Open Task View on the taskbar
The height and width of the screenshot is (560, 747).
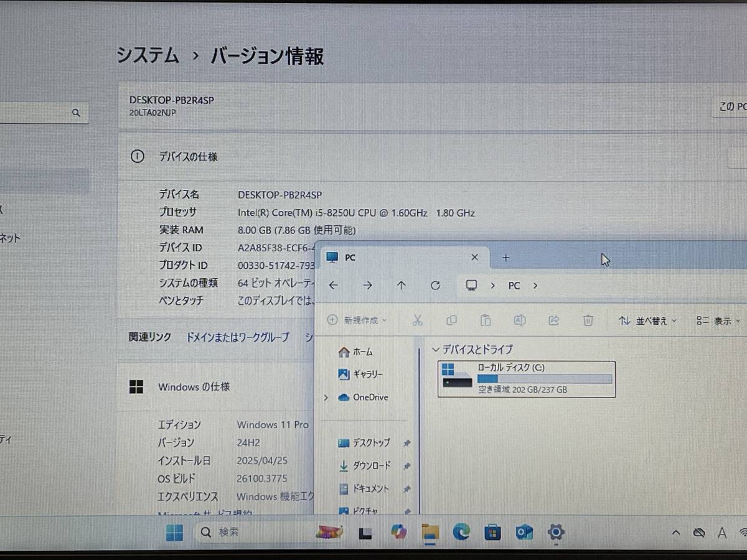[365, 533]
